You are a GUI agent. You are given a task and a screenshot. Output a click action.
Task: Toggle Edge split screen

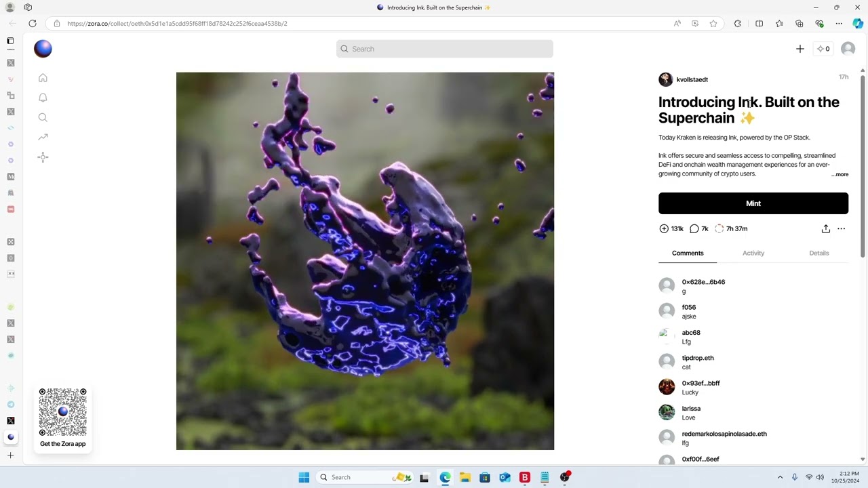pos(759,23)
